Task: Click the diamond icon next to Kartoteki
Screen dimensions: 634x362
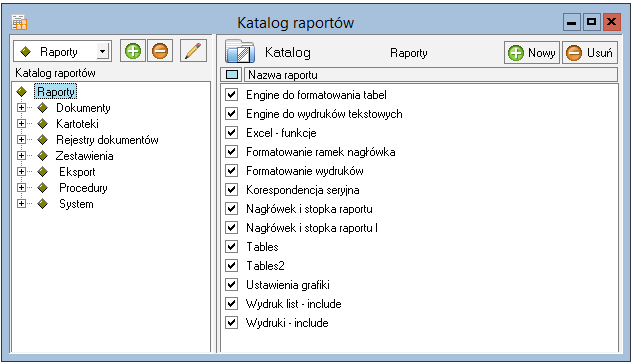Action: pos(42,123)
